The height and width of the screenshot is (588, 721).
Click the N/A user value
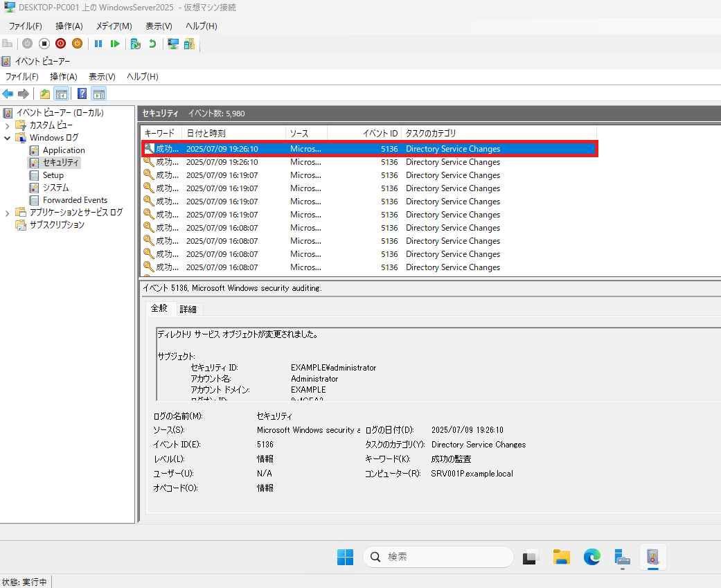click(265, 474)
